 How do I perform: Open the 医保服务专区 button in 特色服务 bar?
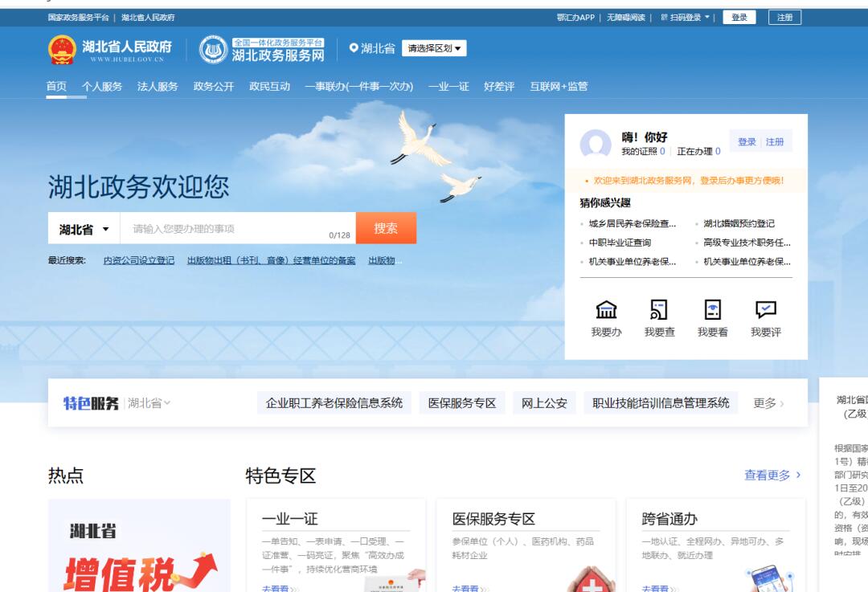461,402
